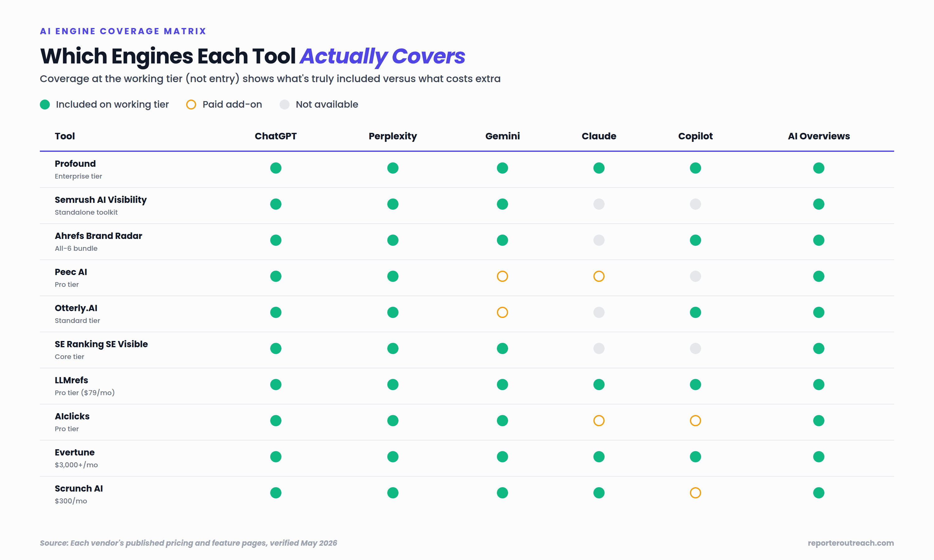Click Evertune's Perplexity green dot
Image resolution: width=934 pixels, height=560 pixels.
[393, 457]
